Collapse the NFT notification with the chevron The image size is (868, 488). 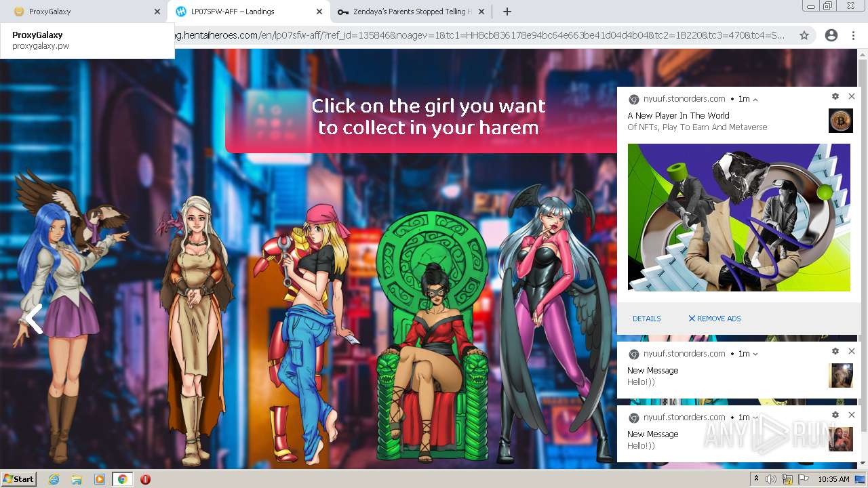pyautogui.click(x=755, y=100)
